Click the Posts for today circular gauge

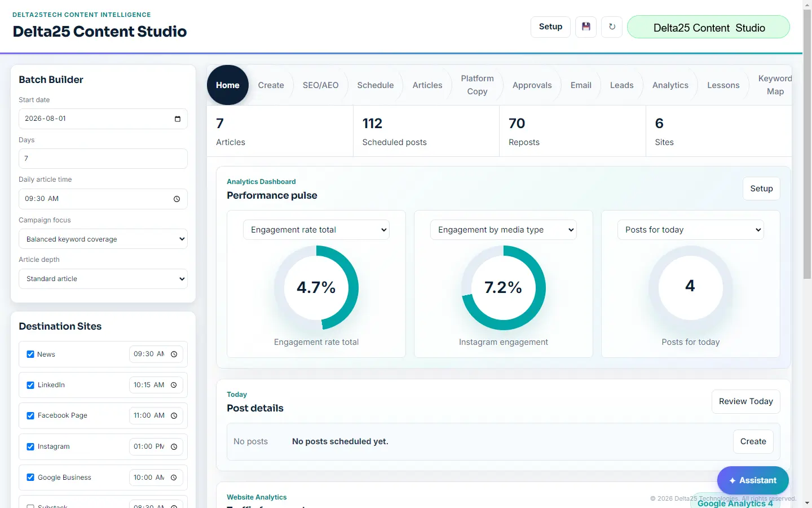691,288
